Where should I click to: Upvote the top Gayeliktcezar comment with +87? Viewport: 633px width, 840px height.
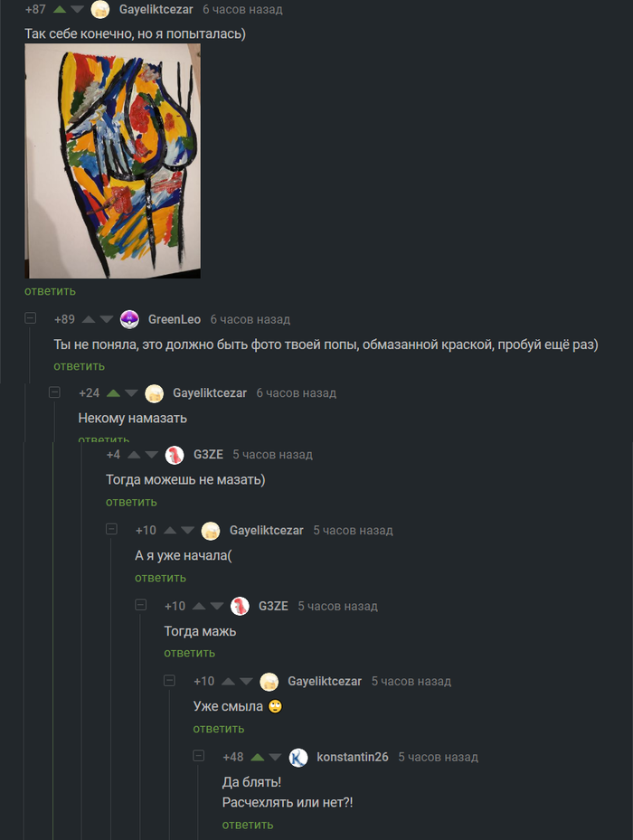point(60,9)
